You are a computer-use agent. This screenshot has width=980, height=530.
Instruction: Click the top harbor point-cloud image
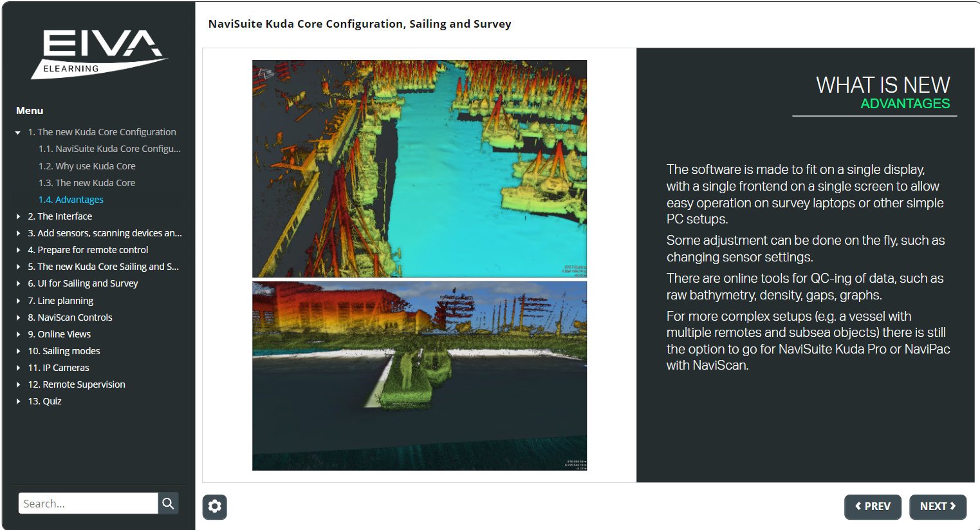click(419, 168)
